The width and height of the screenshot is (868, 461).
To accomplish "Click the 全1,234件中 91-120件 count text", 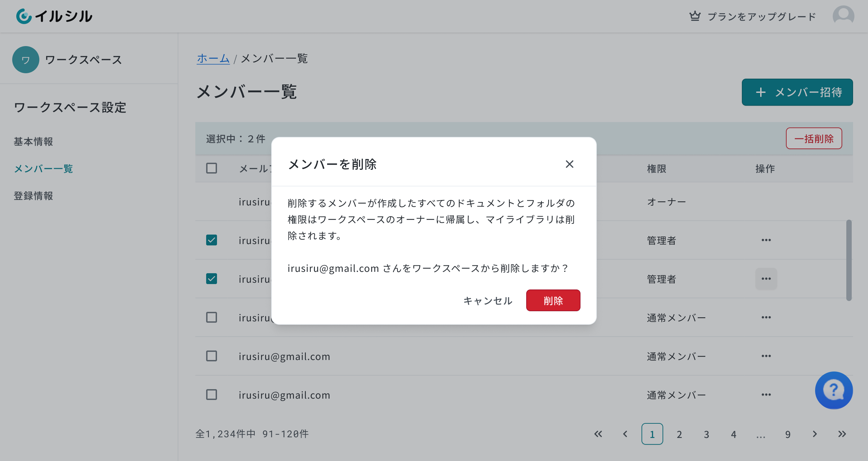I will [x=252, y=434].
